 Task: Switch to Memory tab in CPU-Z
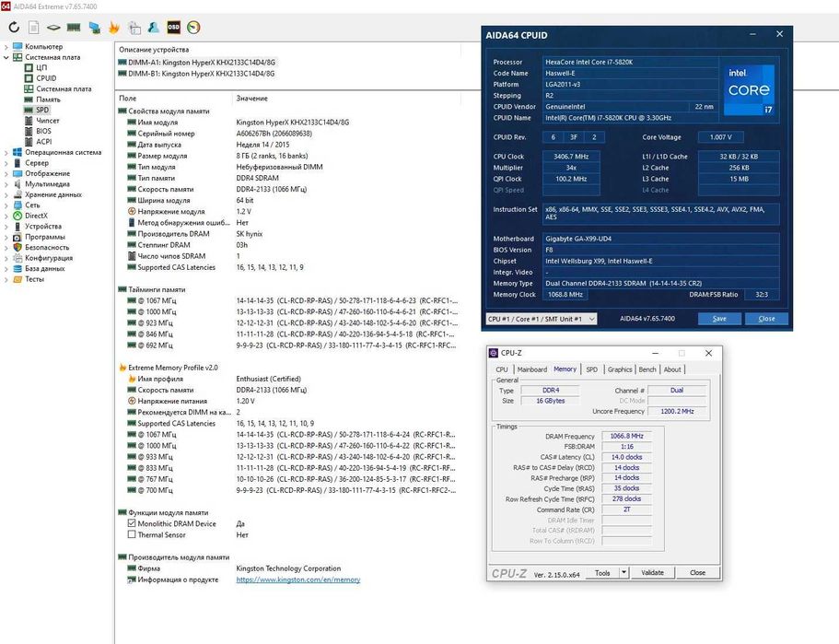coord(565,369)
